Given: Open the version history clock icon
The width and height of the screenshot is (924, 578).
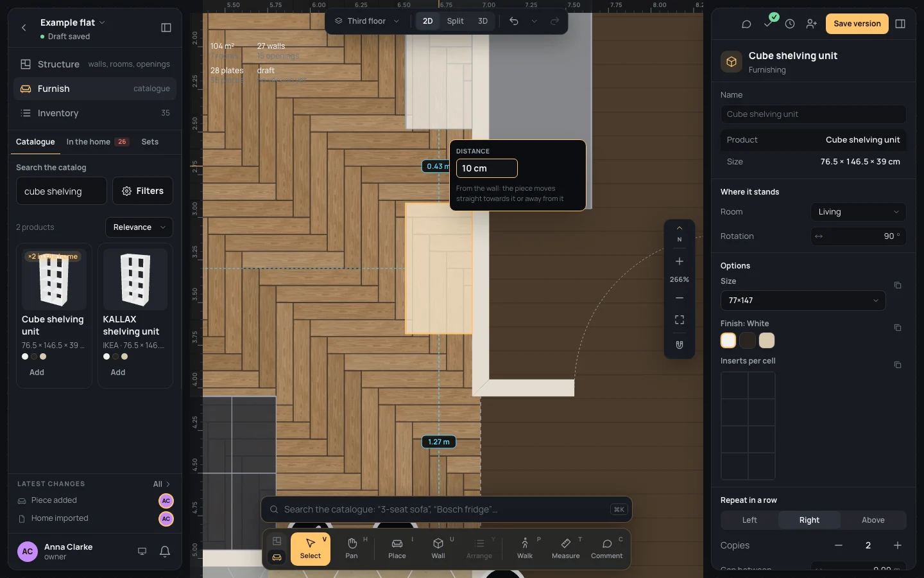Looking at the screenshot, I should (790, 24).
